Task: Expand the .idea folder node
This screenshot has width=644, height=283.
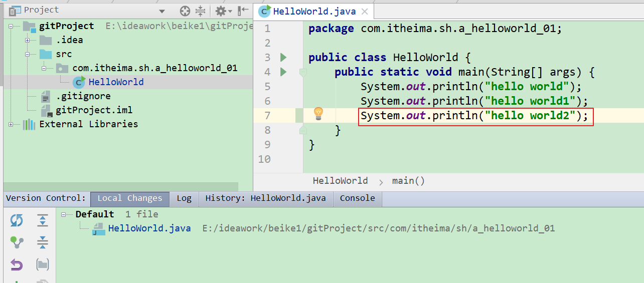Action: [x=28, y=40]
